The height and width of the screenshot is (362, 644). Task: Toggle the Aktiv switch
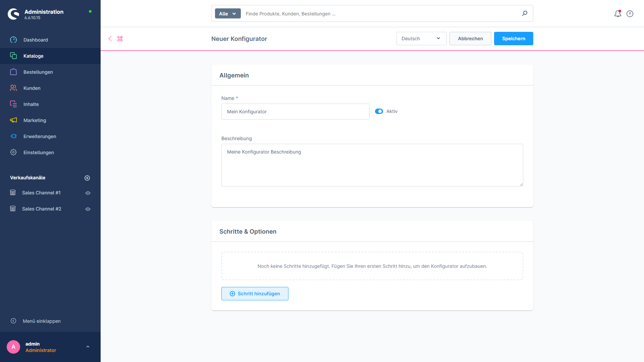[x=379, y=111]
